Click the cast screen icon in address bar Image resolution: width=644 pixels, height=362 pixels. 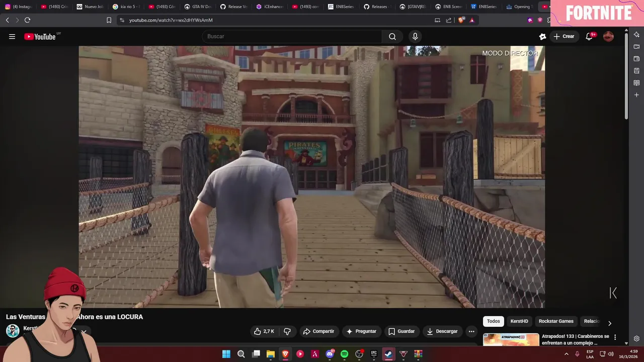[437, 20]
